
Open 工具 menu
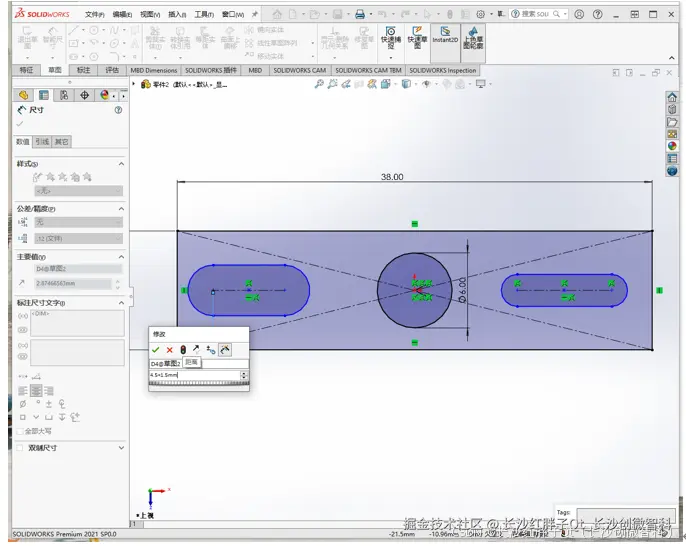tap(204, 14)
